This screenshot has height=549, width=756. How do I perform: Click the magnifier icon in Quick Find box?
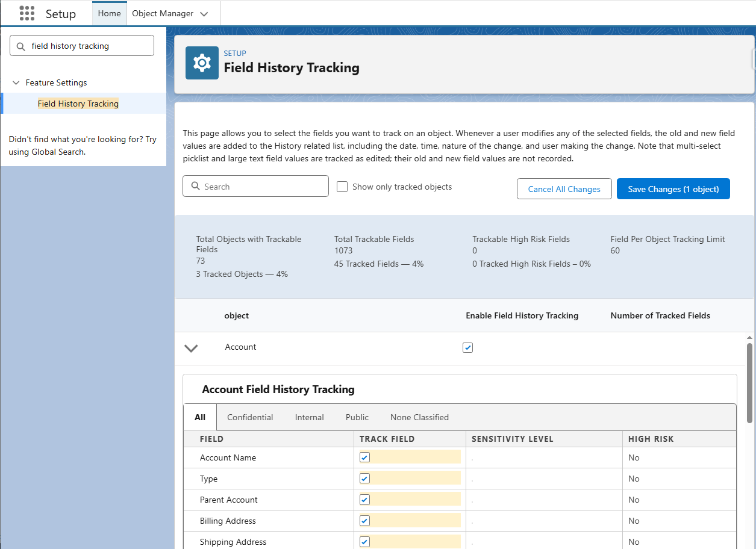[21, 46]
